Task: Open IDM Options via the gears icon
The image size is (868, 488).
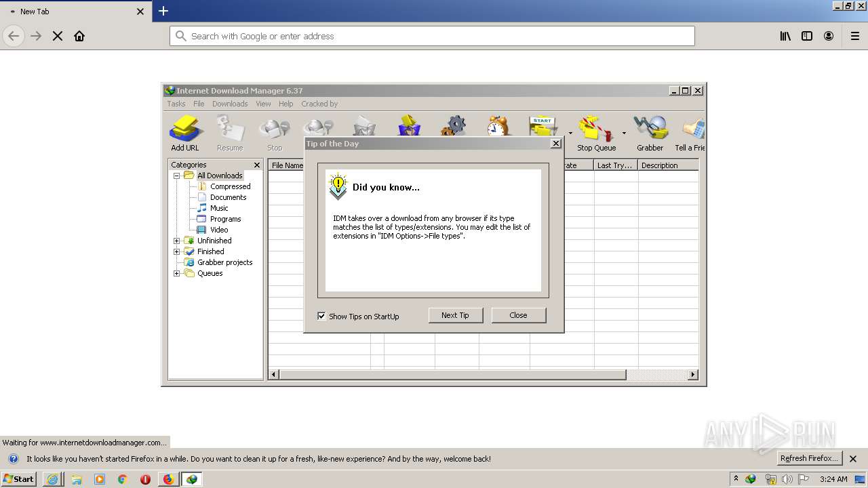Action: pyautogui.click(x=453, y=127)
